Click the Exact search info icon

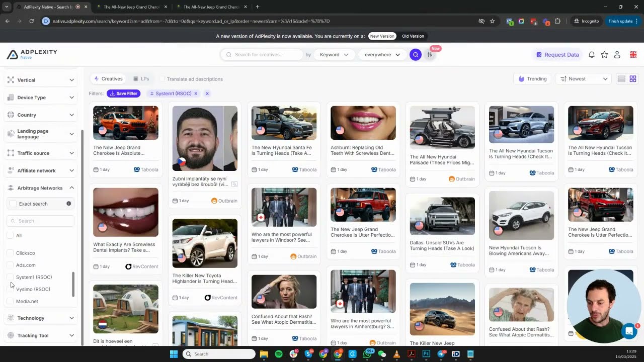click(68, 204)
